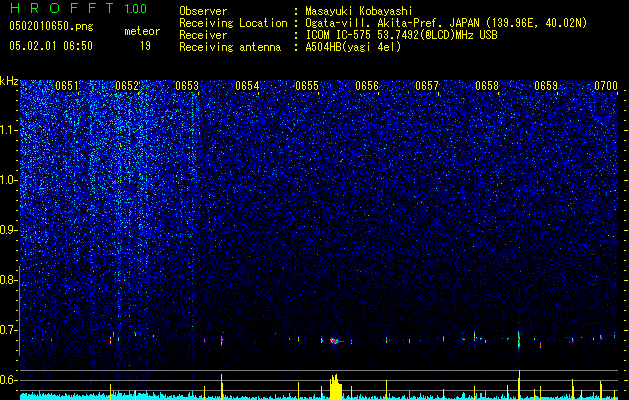Click the 0651 time marker
The image size is (629, 400).
pyautogui.click(x=67, y=86)
